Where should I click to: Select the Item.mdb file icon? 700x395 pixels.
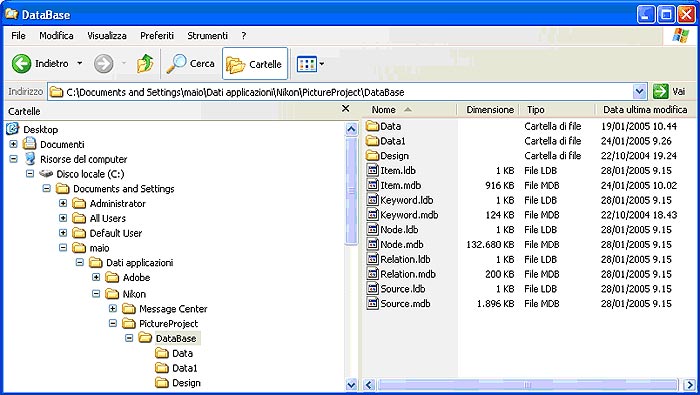(x=372, y=185)
